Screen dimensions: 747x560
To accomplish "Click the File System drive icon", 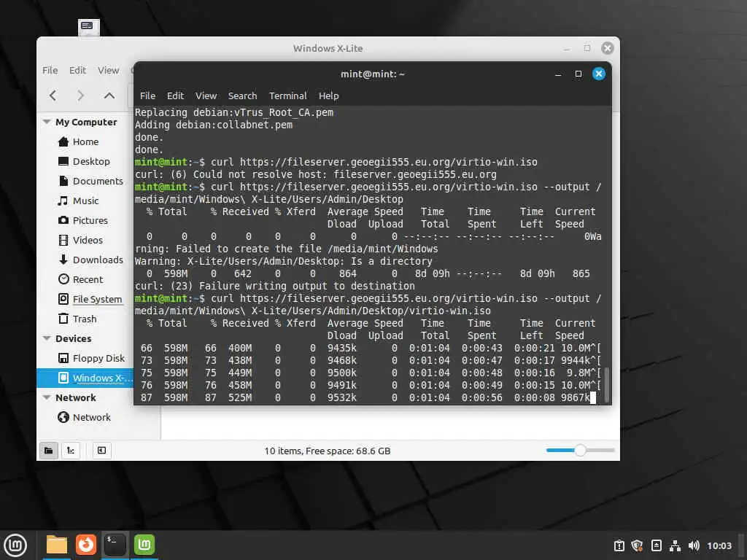I will point(63,299).
